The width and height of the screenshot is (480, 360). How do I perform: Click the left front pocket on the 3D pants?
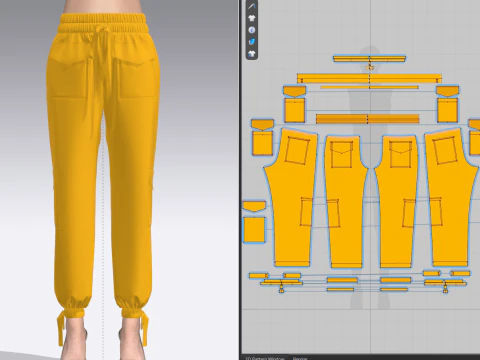70,78
